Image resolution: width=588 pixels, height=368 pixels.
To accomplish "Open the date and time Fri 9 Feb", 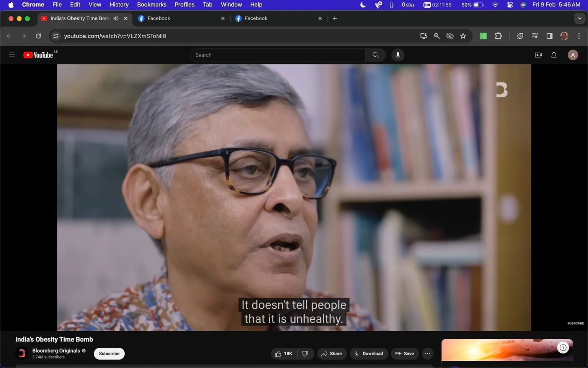I will click(x=556, y=5).
